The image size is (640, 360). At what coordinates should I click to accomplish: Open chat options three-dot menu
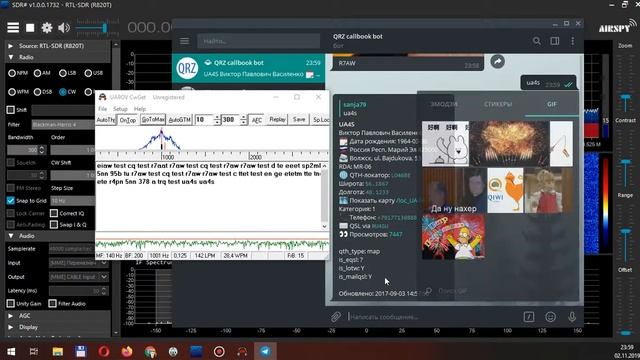pos(573,41)
